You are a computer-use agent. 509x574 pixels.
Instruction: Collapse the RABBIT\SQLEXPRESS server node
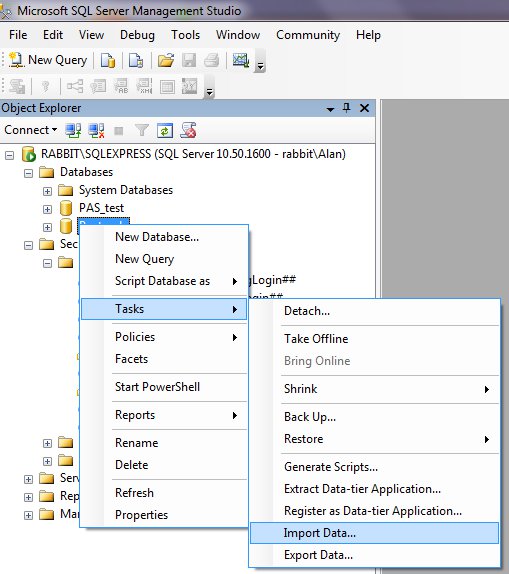click(x=10, y=155)
